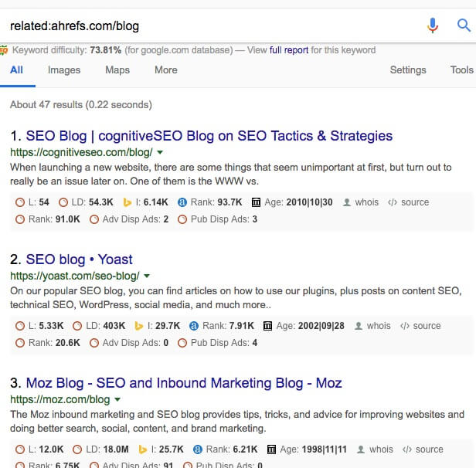476x468 pixels.
Task: Click the Age: 2002|09|28 archive metric
Action: coord(304,326)
